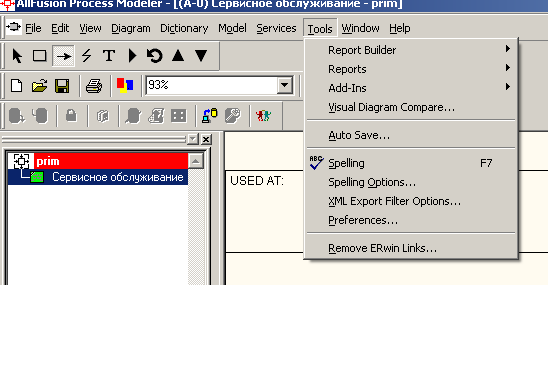
Task: Select the Pointer tool
Action: click(x=17, y=56)
